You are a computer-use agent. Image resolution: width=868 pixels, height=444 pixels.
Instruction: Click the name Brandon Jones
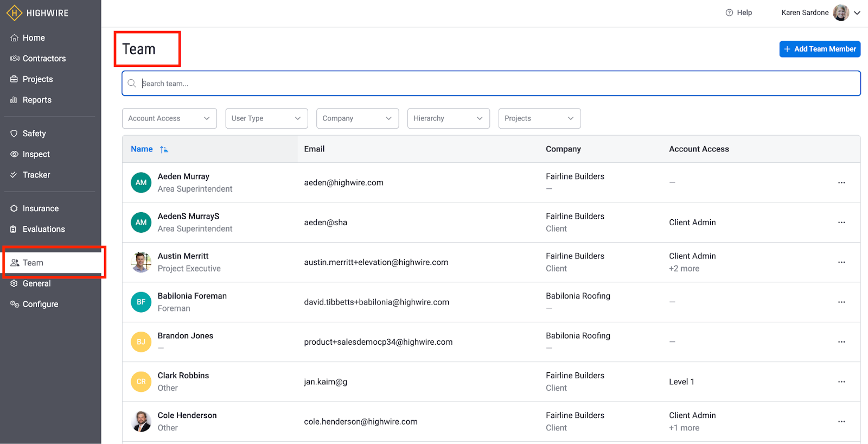[x=186, y=336]
